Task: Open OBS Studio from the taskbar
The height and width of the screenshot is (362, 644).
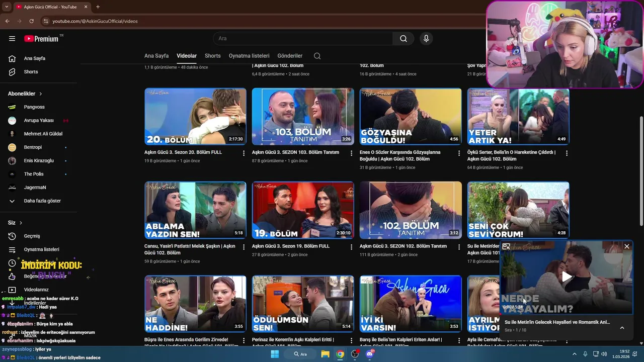Action: tap(355, 354)
